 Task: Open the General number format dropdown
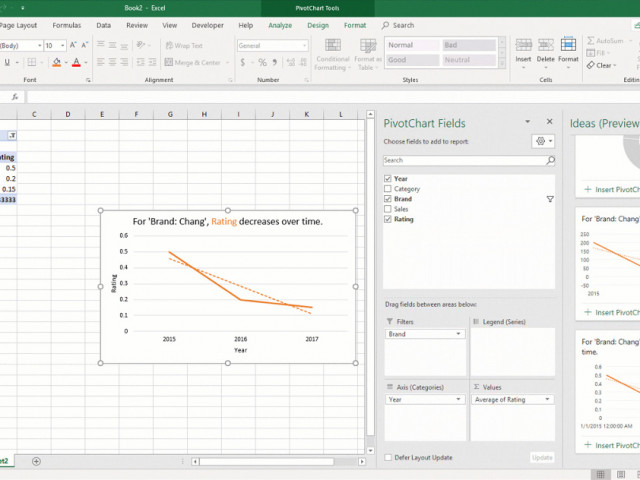point(304,45)
